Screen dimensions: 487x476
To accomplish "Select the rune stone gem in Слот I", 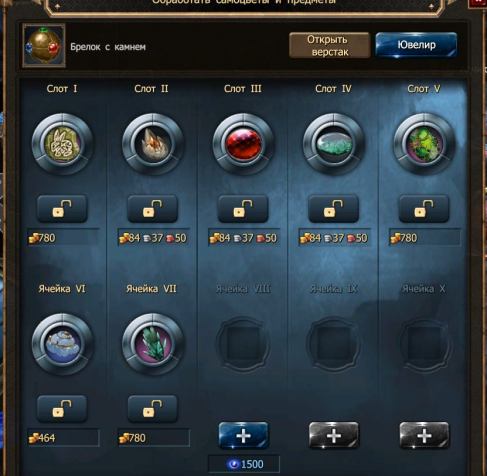I will click(62, 144).
